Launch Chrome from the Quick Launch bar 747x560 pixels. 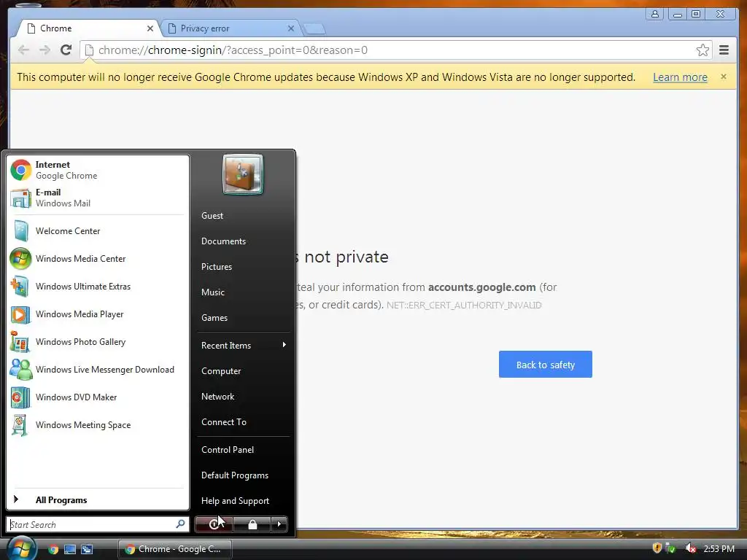53,549
